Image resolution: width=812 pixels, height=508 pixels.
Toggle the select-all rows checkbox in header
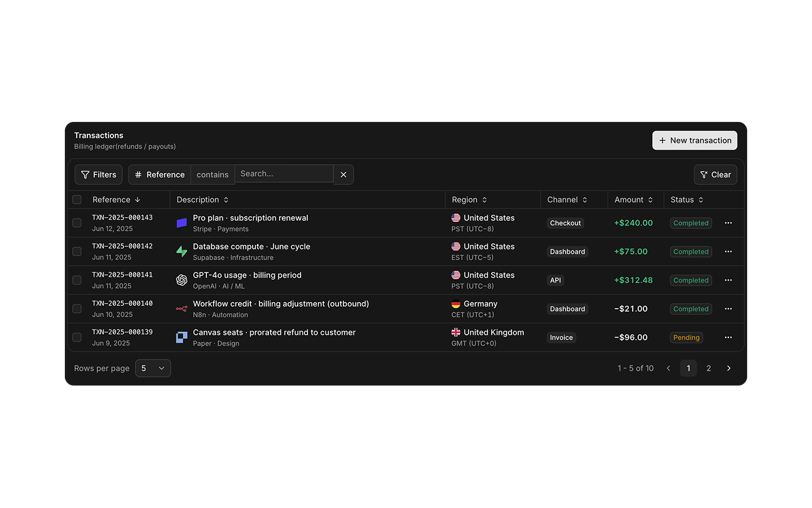77,200
